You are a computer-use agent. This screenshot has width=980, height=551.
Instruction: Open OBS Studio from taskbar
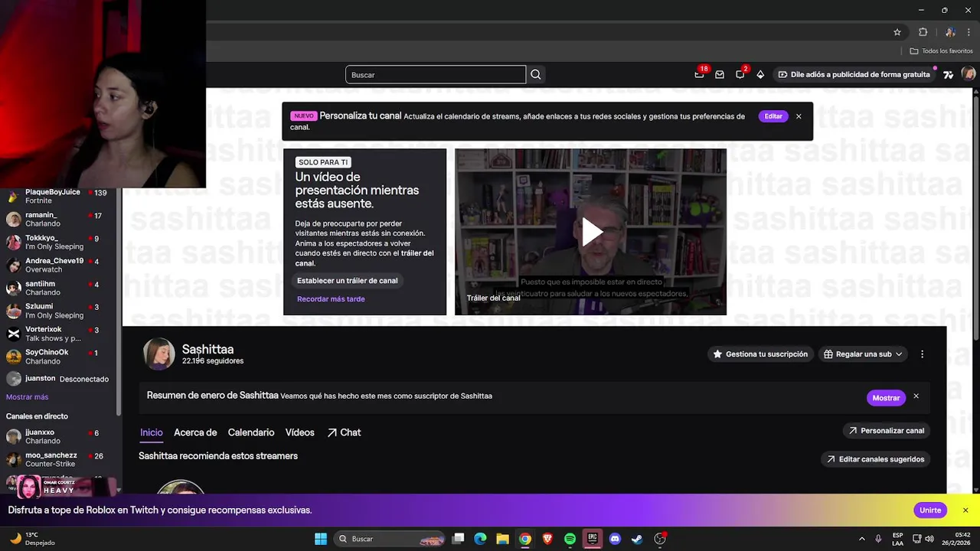pos(660,539)
